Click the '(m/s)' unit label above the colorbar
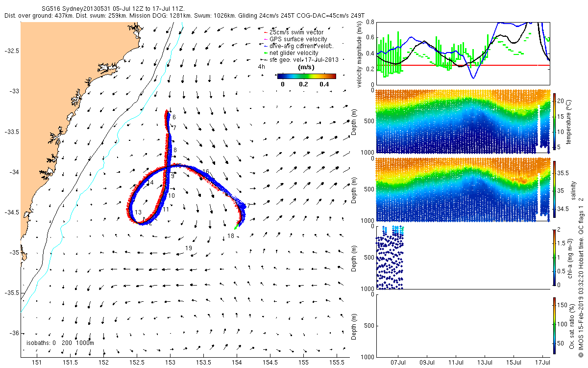The width and height of the screenshot is (588, 368). (x=306, y=67)
